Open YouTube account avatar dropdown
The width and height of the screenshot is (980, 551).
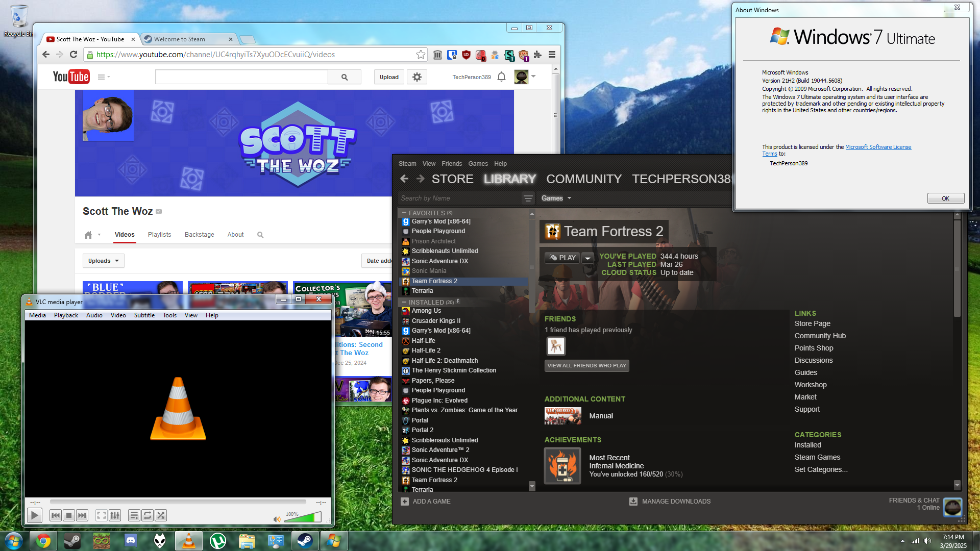[525, 77]
